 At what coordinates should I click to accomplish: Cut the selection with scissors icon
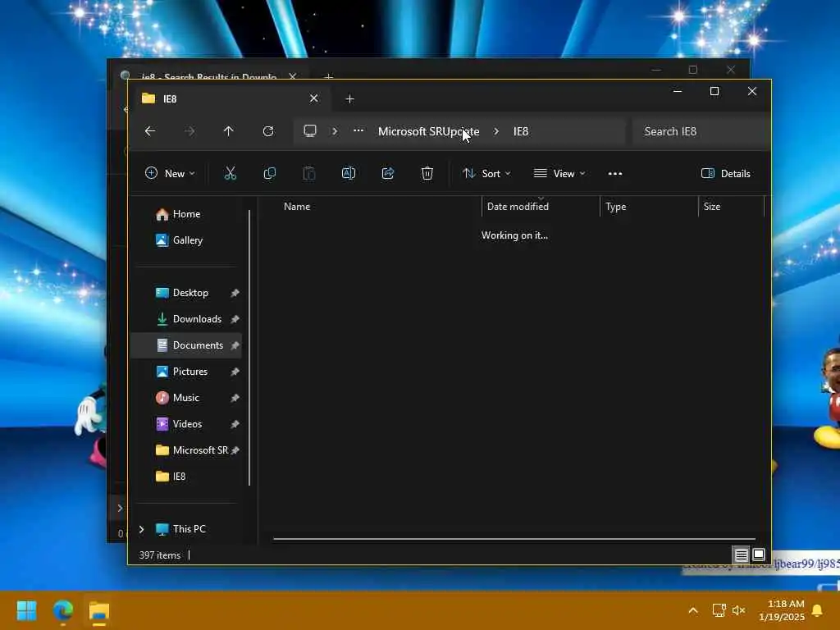(230, 173)
